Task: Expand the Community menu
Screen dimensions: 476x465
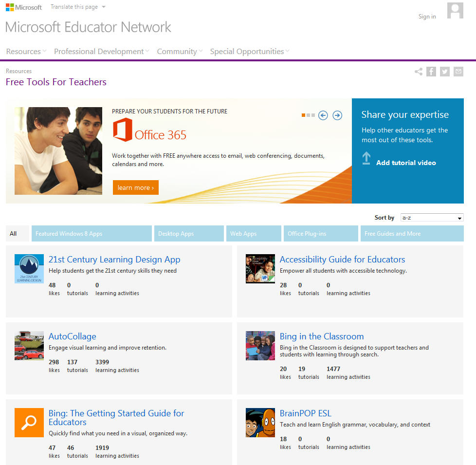Action: click(180, 51)
